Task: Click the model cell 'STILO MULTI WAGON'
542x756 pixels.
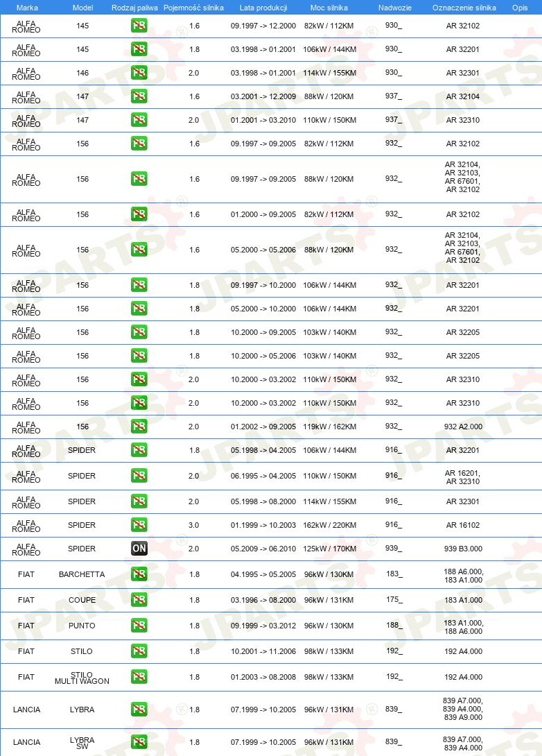Action: [82, 678]
